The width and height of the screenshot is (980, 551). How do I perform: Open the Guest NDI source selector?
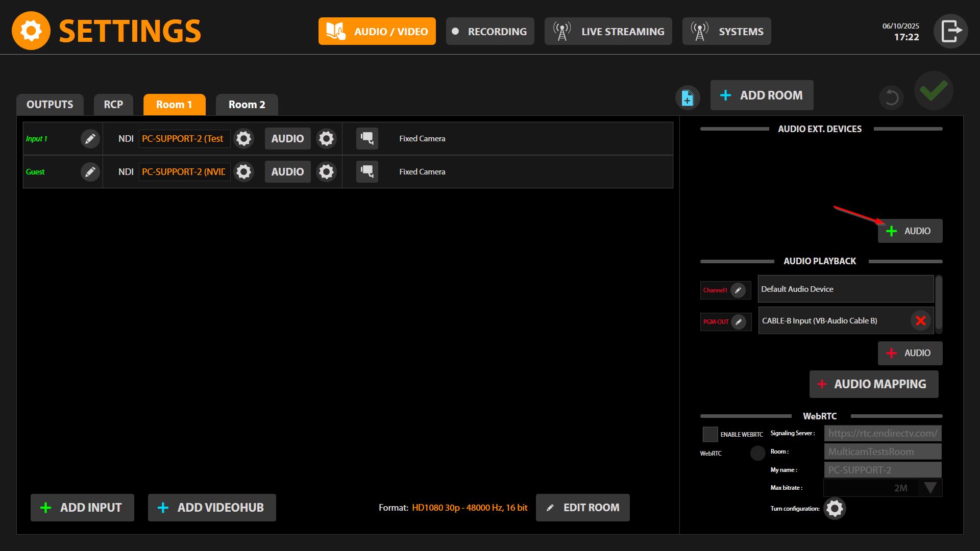[x=184, y=172]
